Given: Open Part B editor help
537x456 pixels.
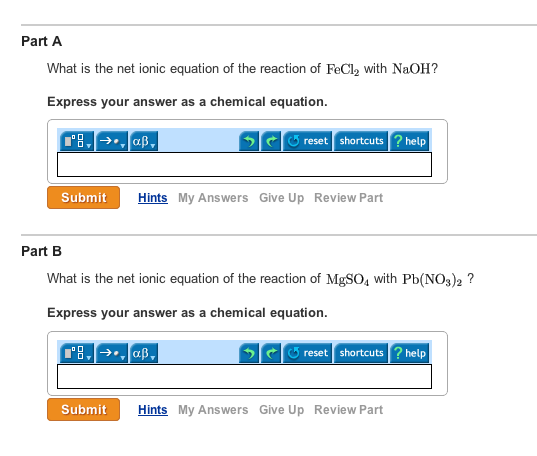Looking at the screenshot, I should pyautogui.click(x=410, y=353).
